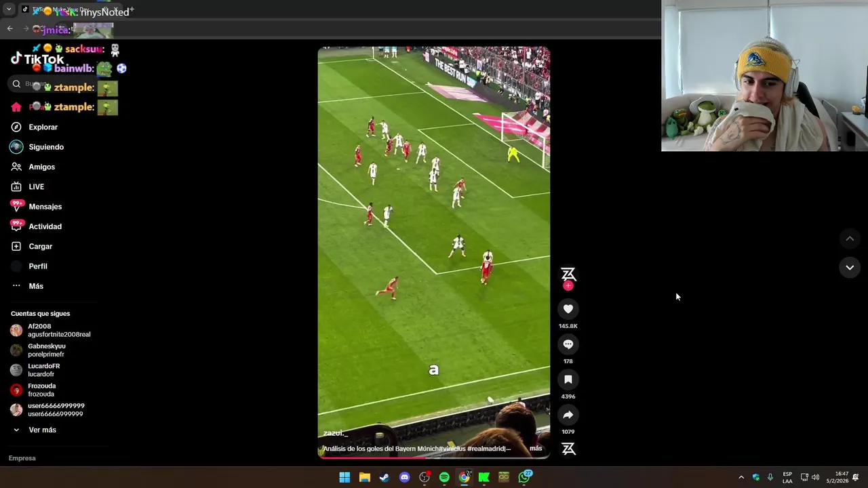The height and width of the screenshot is (488, 868).
Task: Switch to Chrome in the taskbar
Action: (464, 477)
